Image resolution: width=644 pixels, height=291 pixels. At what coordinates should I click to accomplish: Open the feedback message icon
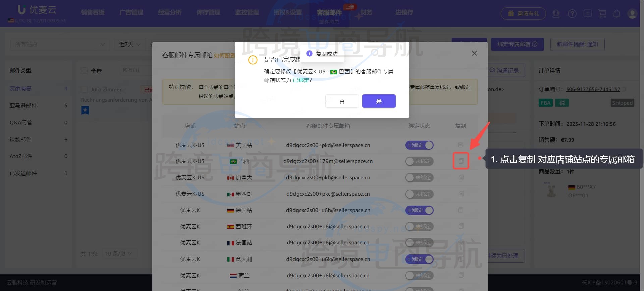[x=588, y=14]
